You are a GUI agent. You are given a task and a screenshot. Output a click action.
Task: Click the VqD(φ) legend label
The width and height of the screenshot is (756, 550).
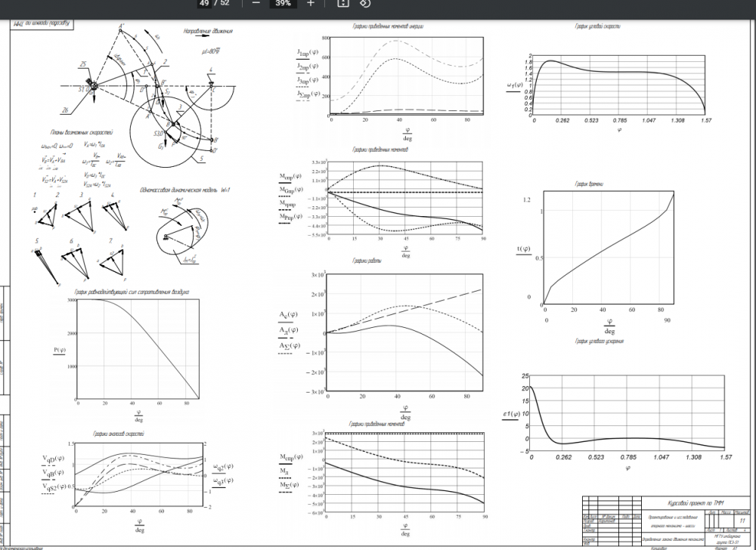(53, 459)
